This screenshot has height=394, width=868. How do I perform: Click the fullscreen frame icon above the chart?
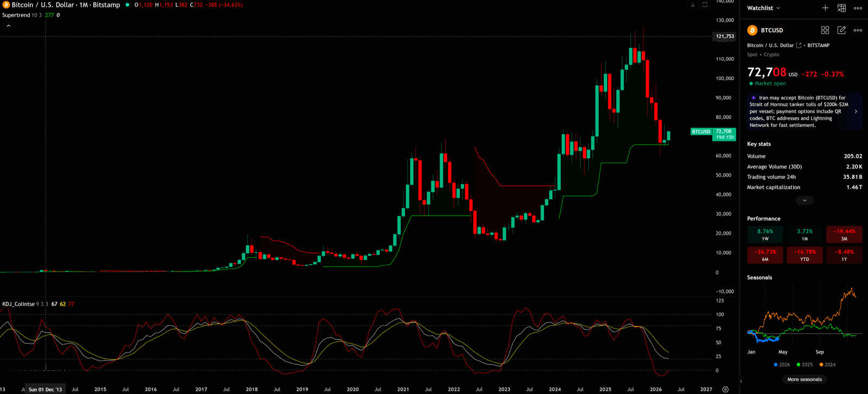(705, 5)
